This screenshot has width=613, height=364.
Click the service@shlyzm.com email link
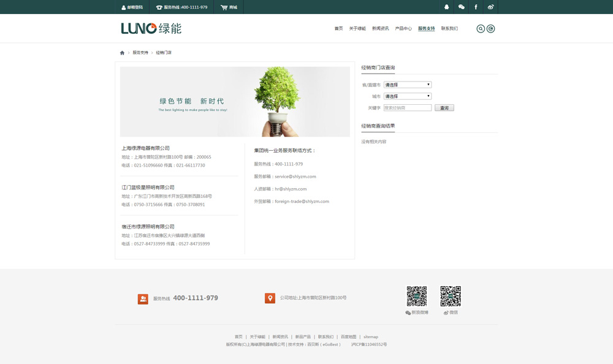pos(297,176)
